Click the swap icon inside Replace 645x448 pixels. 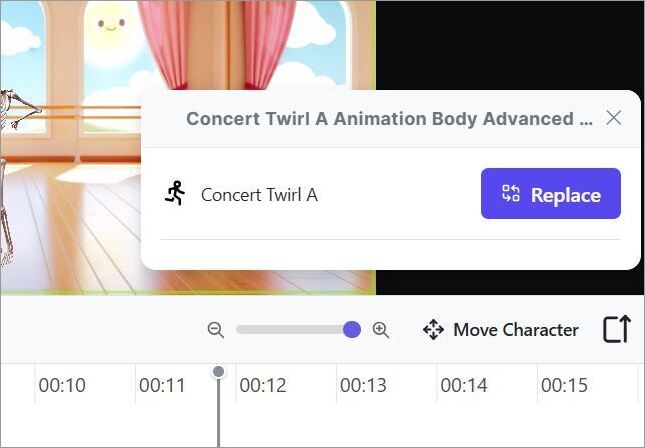(x=510, y=193)
